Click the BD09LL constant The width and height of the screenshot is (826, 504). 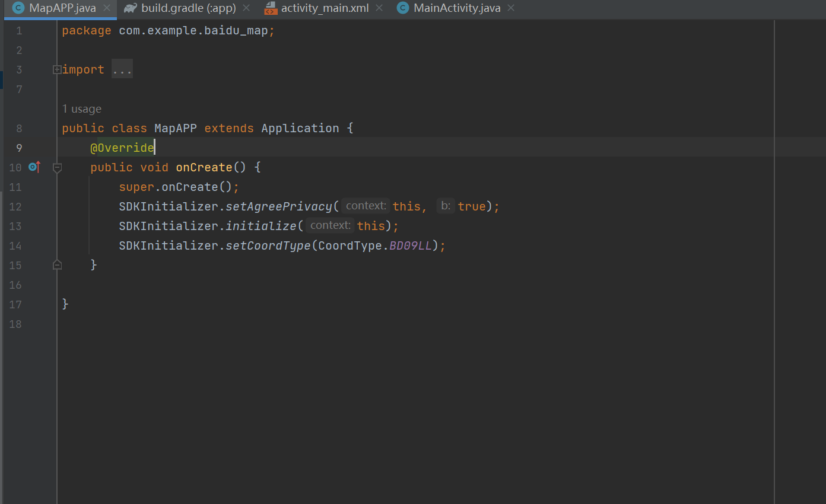click(x=411, y=245)
